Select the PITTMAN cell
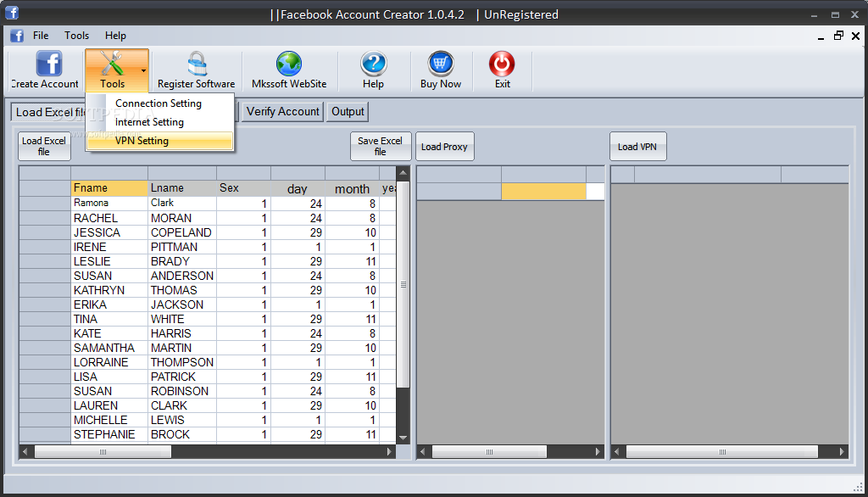Screen dimensions: 868x497 click(x=181, y=247)
